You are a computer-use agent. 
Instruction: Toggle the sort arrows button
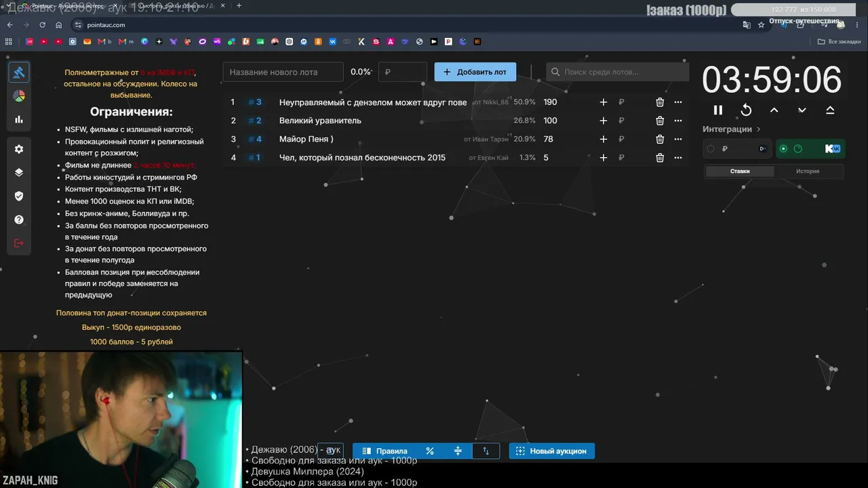486,451
